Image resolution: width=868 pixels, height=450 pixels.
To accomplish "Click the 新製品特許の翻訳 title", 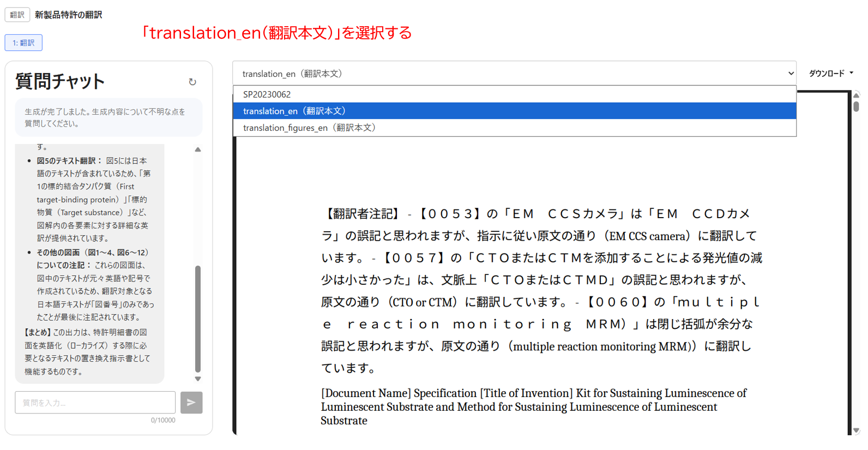I will pyautogui.click(x=68, y=15).
